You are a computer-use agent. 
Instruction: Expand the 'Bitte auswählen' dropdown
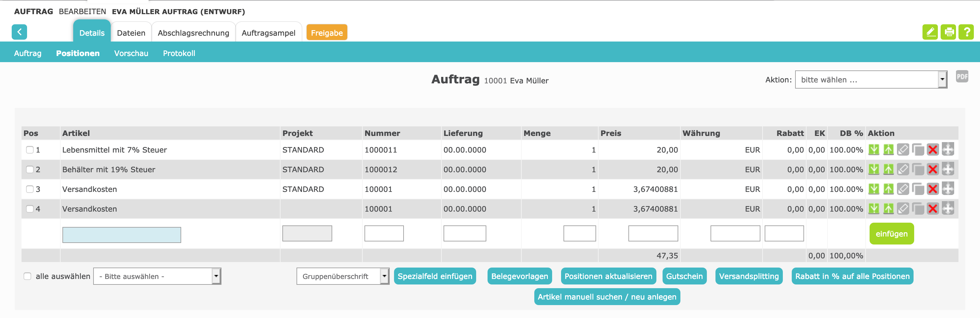coord(157,276)
